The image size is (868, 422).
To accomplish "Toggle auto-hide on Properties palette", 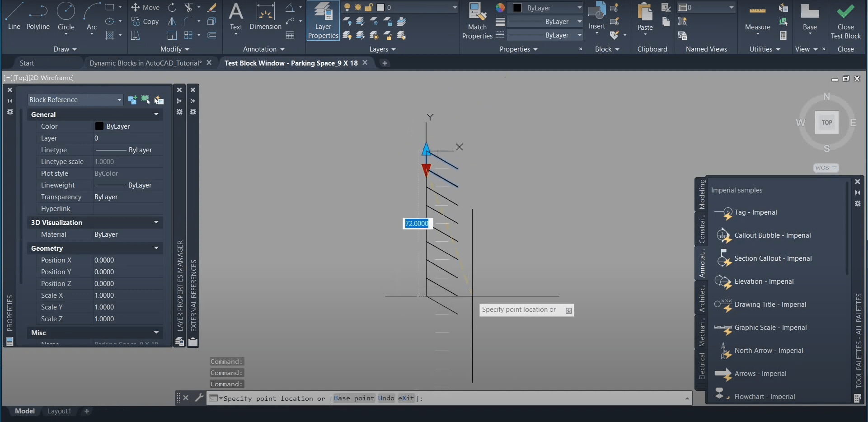I will pyautogui.click(x=10, y=101).
